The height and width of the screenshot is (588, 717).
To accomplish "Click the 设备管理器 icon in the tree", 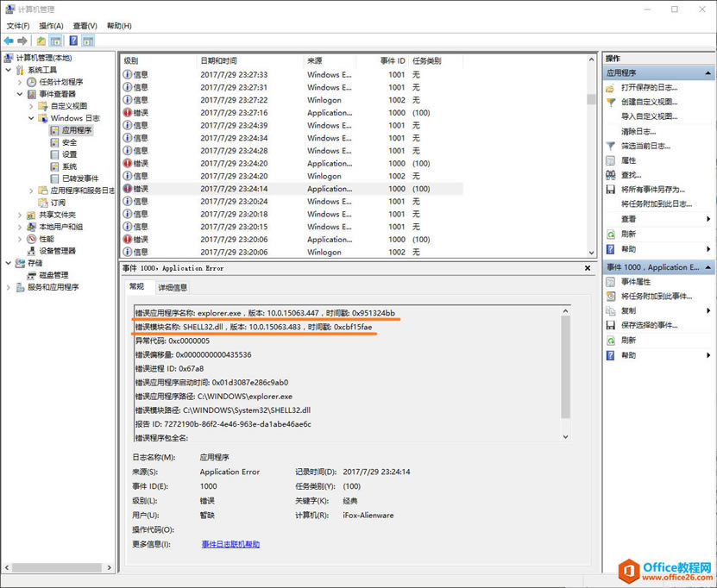I will (32, 251).
